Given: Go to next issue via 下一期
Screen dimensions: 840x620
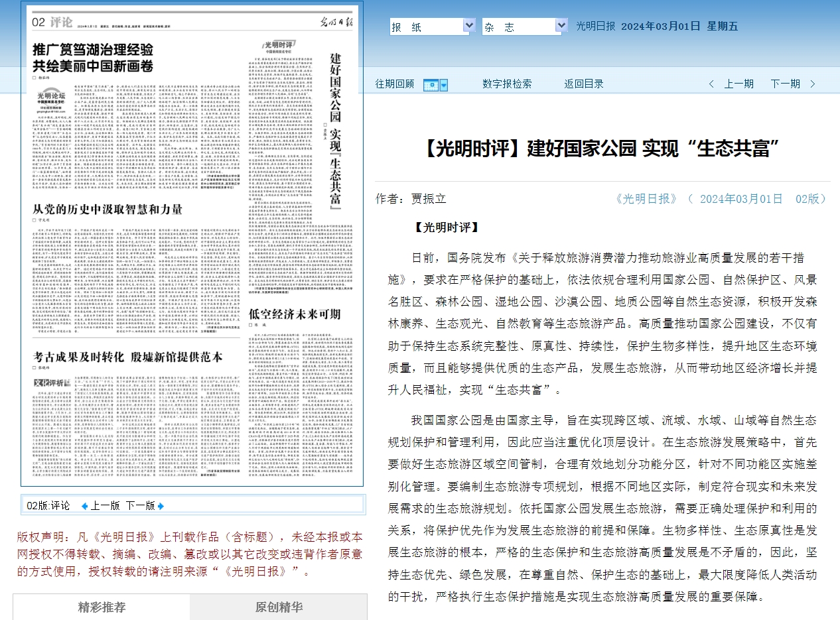Looking at the screenshot, I should point(785,84).
